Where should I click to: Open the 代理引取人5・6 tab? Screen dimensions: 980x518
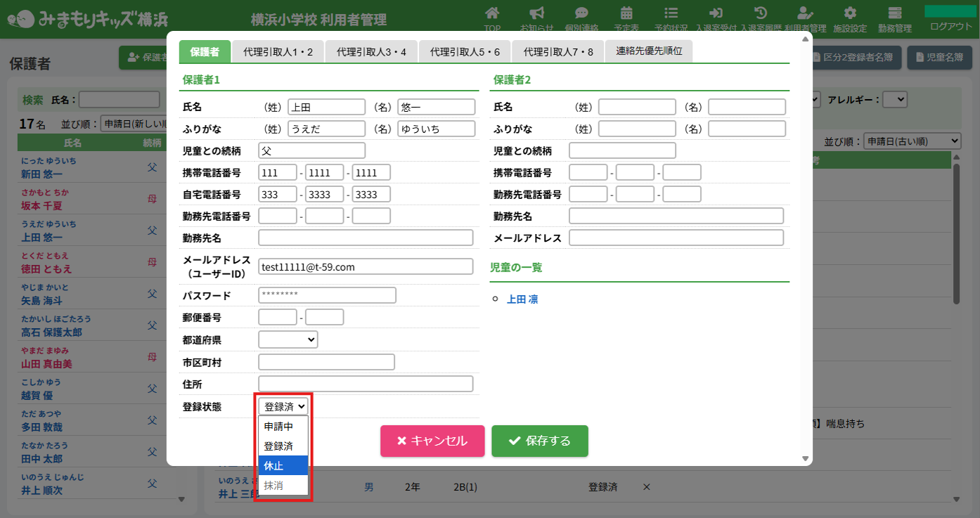pyautogui.click(x=465, y=52)
